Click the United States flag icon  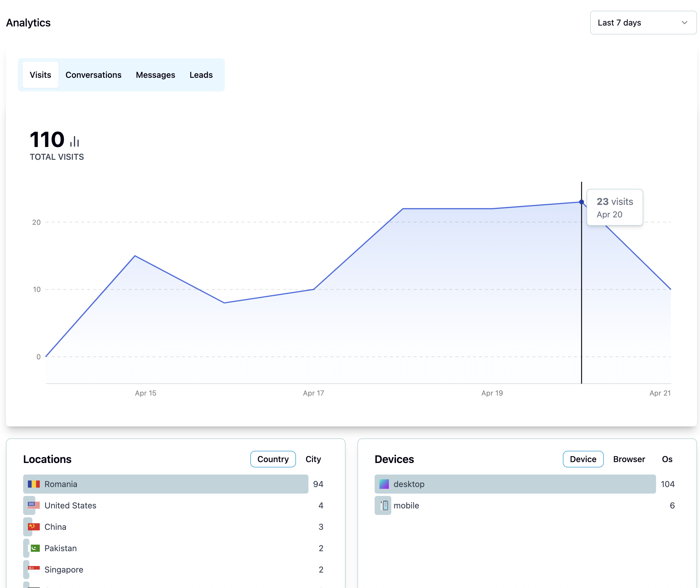tap(34, 505)
